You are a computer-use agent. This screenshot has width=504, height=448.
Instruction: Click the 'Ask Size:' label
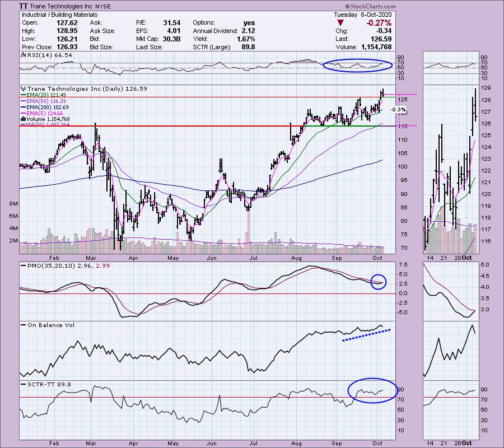pos(102,31)
